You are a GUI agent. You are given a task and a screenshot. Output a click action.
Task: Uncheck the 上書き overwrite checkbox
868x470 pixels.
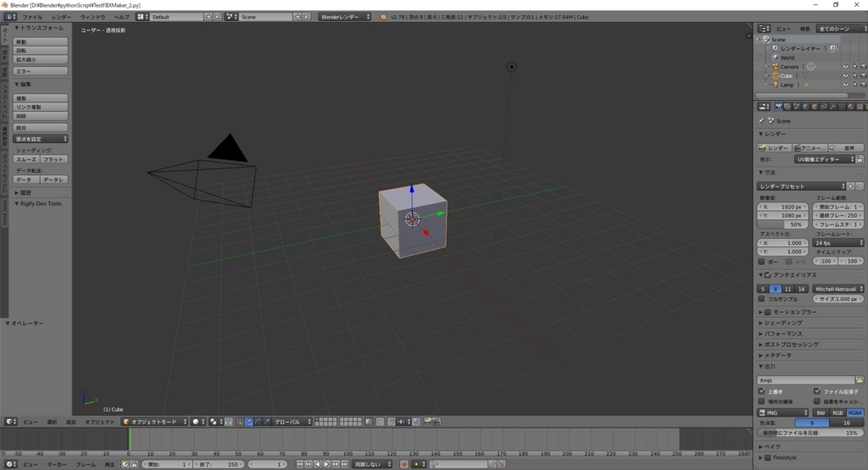[x=762, y=391]
